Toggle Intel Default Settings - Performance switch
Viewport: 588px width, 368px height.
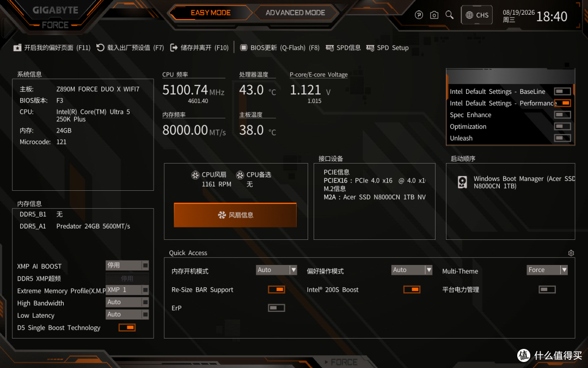562,103
